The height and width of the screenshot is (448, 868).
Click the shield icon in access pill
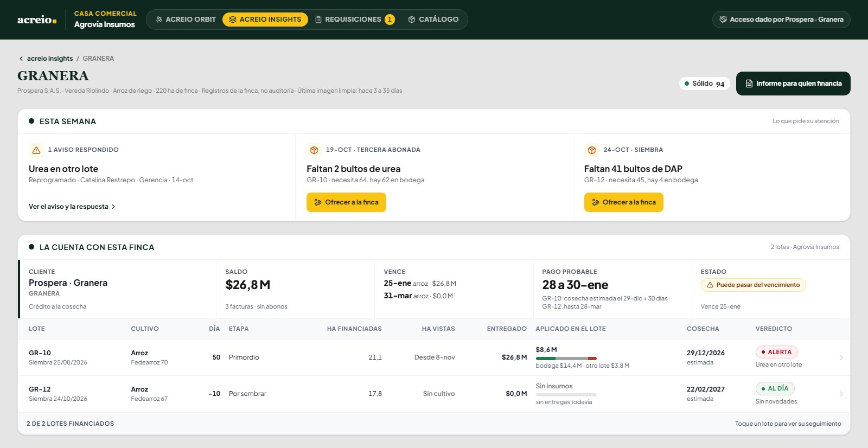pyautogui.click(x=723, y=20)
